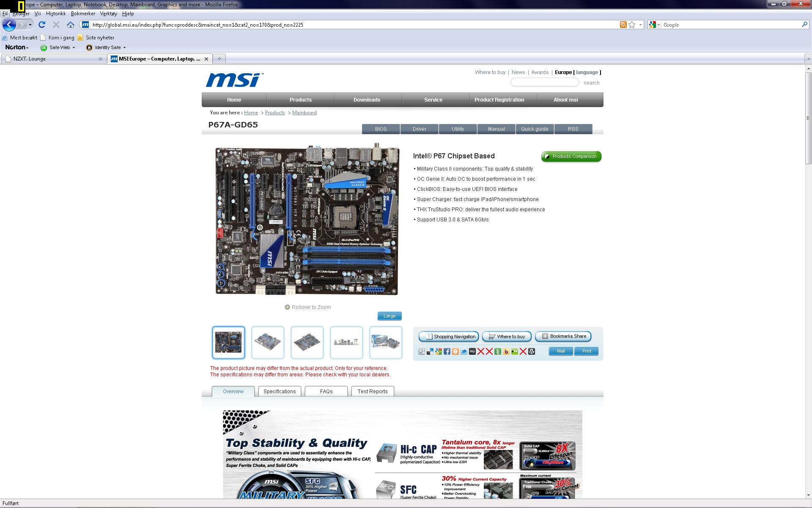Image resolution: width=812 pixels, height=508 pixels.
Task: Open the search engine selector dropdown
Action: coord(655,25)
